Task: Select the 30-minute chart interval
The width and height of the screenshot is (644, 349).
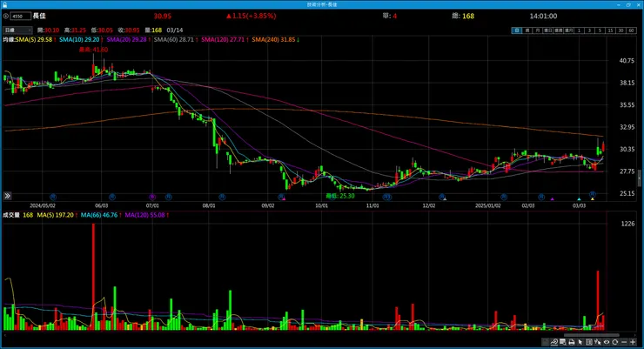Action: coord(621,30)
